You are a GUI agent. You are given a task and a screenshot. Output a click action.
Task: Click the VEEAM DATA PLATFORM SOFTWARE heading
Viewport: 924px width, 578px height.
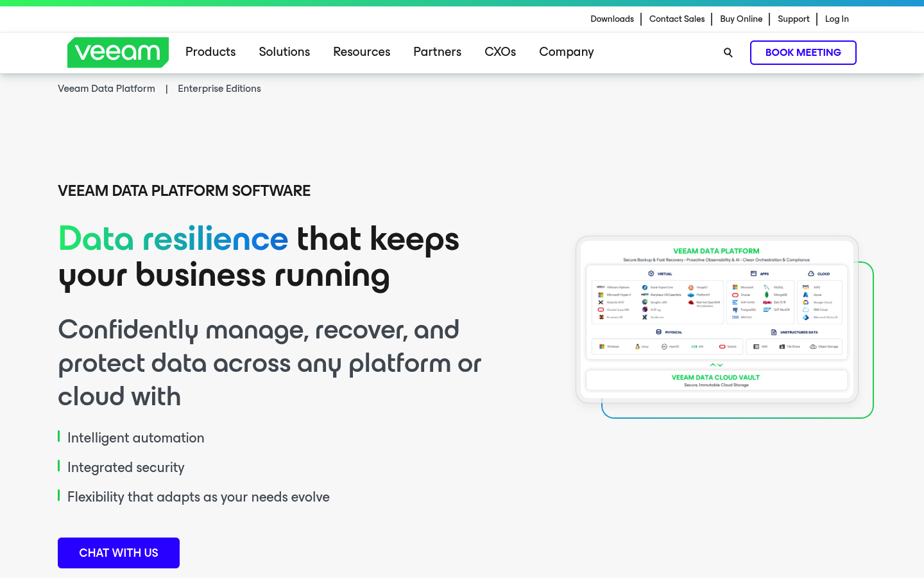click(184, 191)
